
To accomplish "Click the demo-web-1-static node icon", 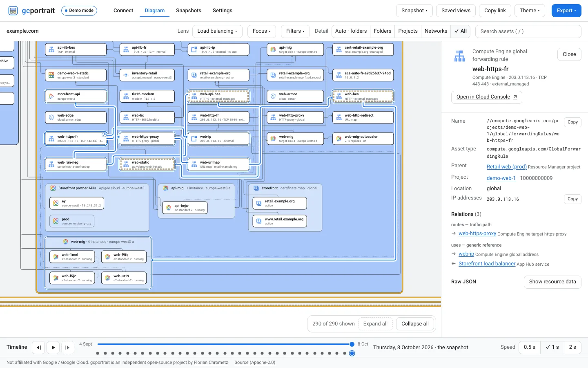I will click(x=51, y=75).
